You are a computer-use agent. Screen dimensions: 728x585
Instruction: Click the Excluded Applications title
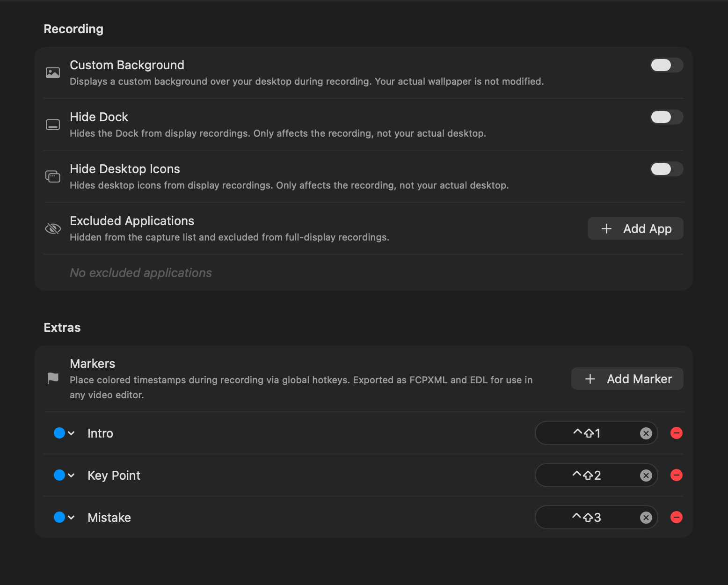point(132,221)
